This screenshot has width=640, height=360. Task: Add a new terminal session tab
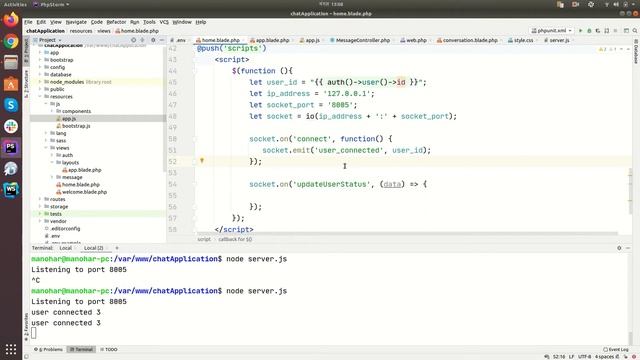pyautogui.click(x=117, y=248)
